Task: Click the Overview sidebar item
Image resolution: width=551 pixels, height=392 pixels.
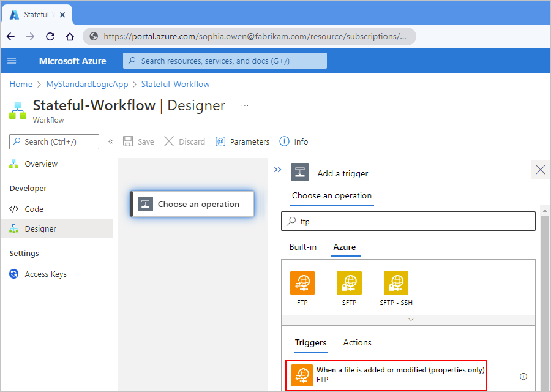Action: pos(41,164)
